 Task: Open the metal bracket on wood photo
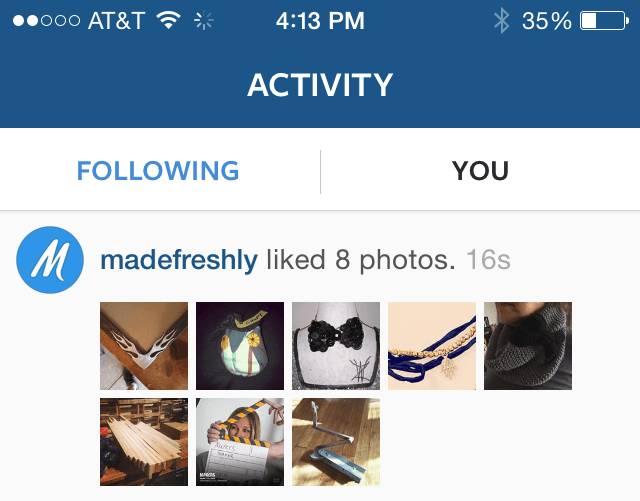(336, 442)
